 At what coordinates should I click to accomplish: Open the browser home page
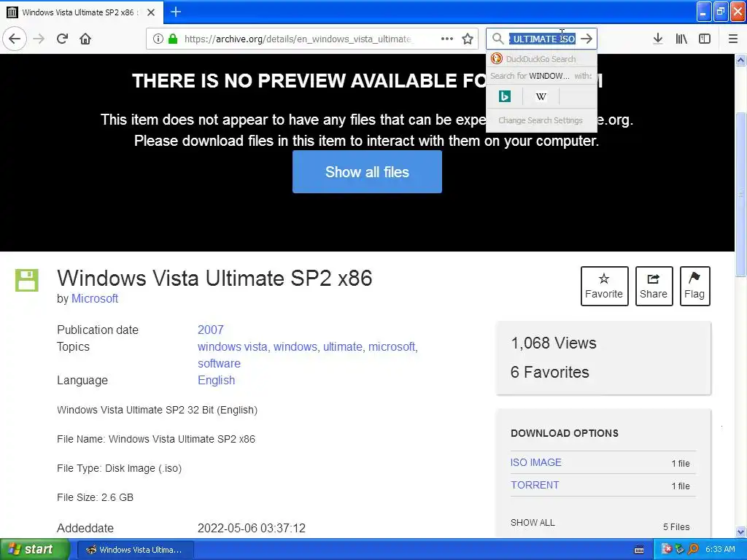click(85, 39)
